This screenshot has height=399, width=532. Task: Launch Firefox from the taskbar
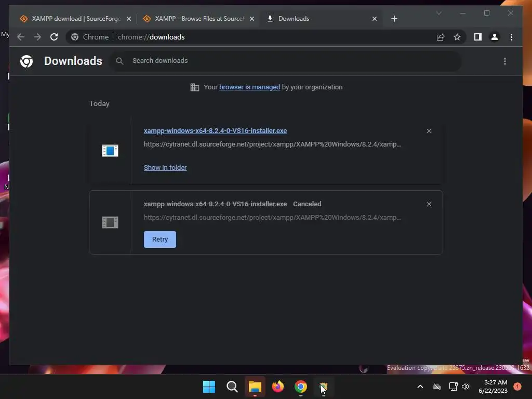click(x=278, y=387)
